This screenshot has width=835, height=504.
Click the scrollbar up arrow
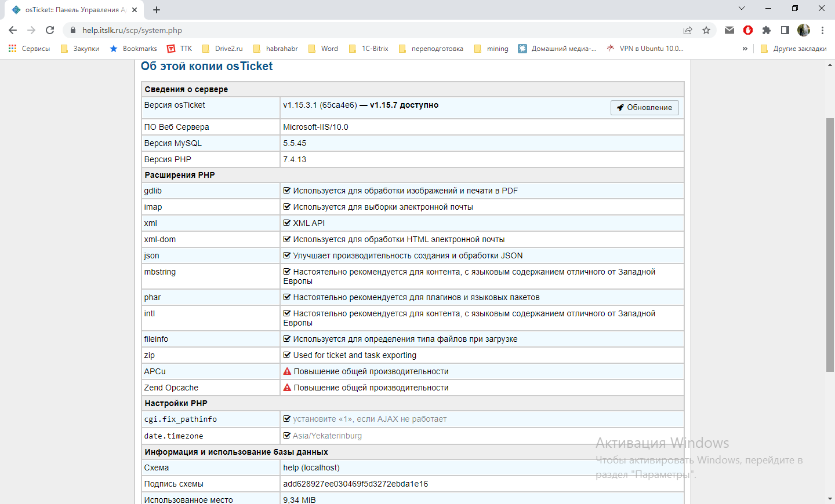(830, 65)
